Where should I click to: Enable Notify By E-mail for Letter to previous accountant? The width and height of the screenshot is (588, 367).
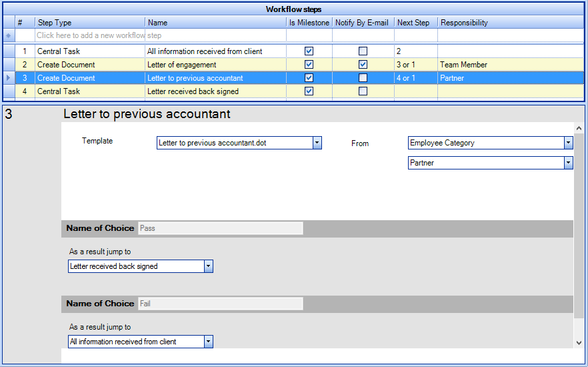(x=363, y=77)
